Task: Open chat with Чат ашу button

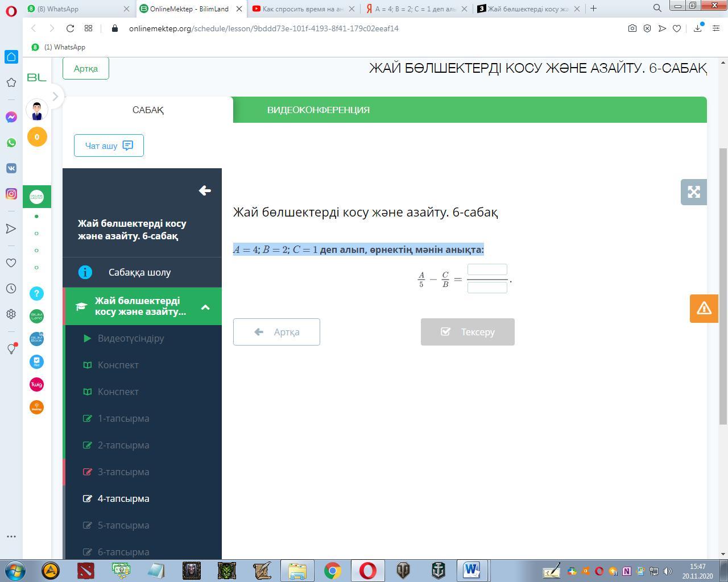Action: [109, 145]
